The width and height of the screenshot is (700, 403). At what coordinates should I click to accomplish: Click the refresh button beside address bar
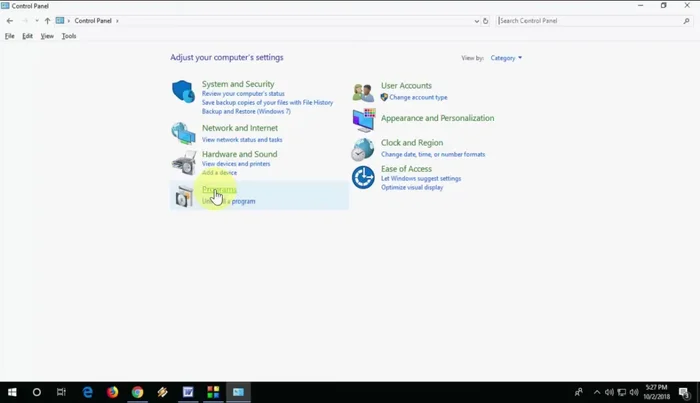coord(486,20)
